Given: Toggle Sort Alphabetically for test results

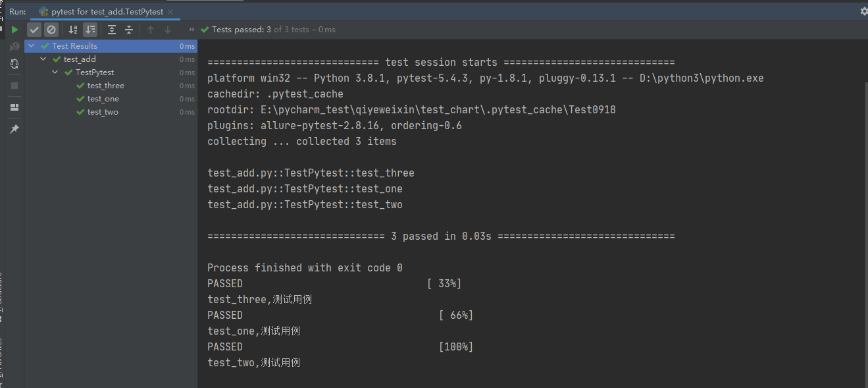Looking at the screenshot, I should [x=73, y=30].
